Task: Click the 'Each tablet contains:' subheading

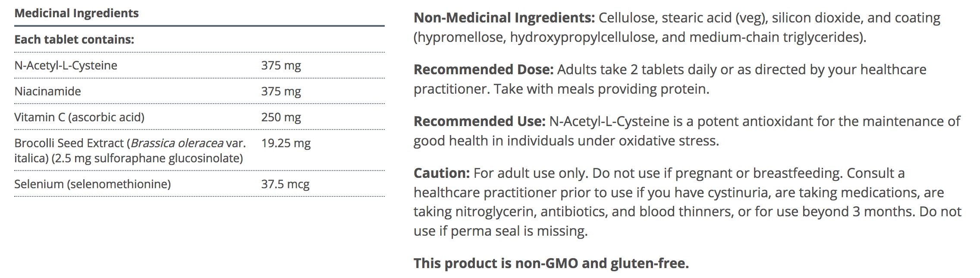Action: tap(74, 40)
